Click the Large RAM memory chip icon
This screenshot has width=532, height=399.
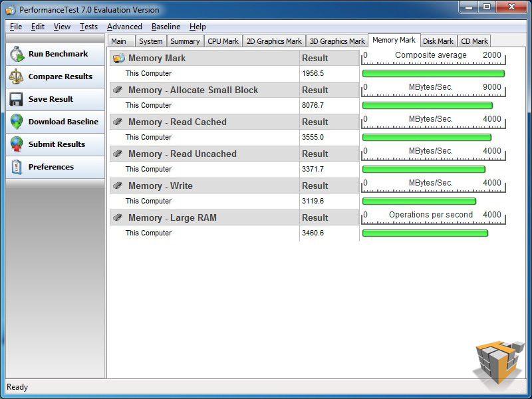click(x=118, y=217)
